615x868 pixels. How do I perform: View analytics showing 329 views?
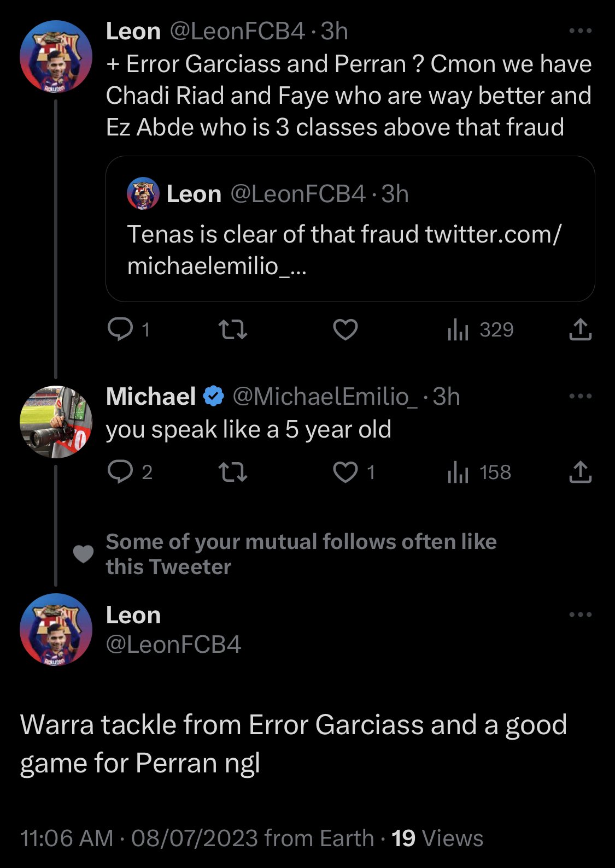pyautogui.click(x=481, y=329)
